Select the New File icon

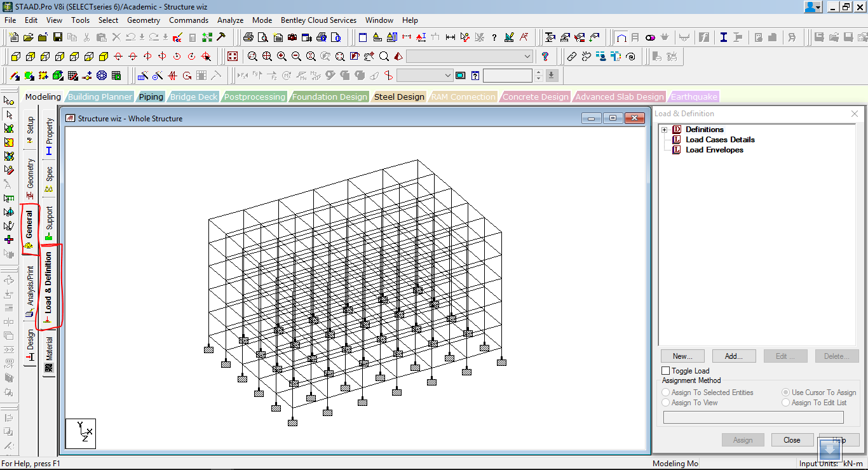[x=14, y=37]
